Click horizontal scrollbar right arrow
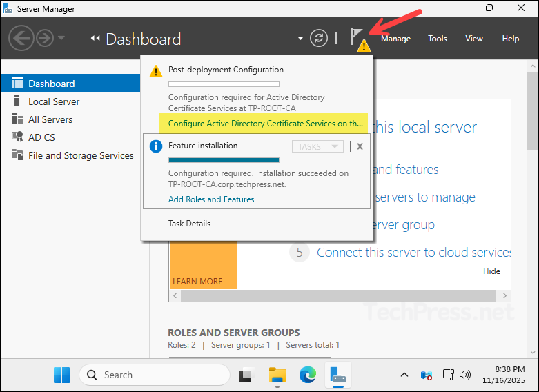 coord(504,295)
